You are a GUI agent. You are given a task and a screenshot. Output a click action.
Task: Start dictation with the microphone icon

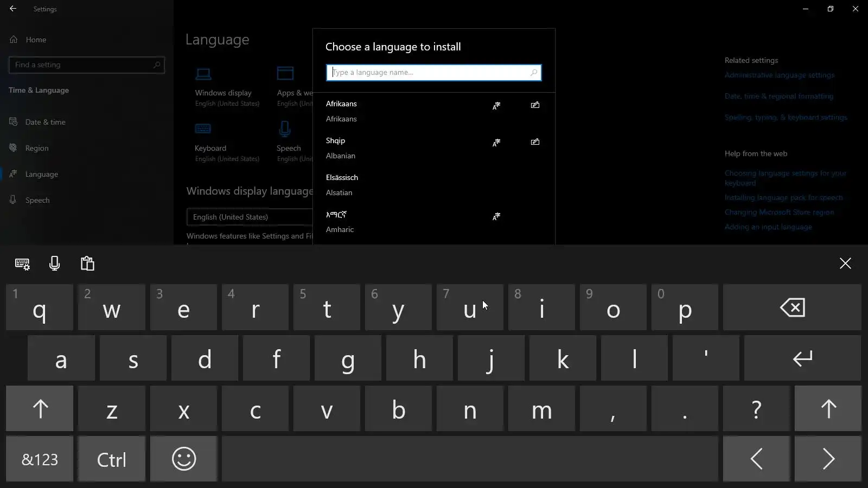pyautogui.click(x=54, y=264)
